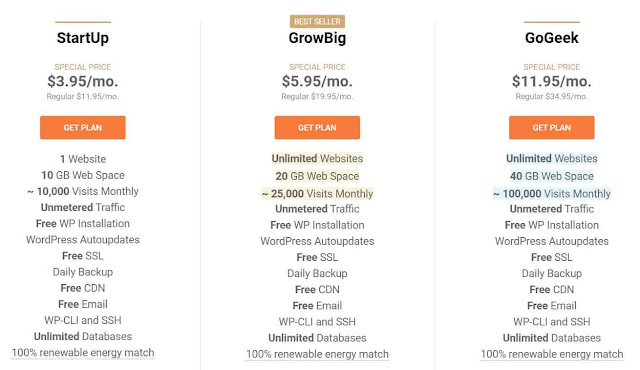Select the GoGeek plan title
640x370 pixels.
(x=551, y=38)
